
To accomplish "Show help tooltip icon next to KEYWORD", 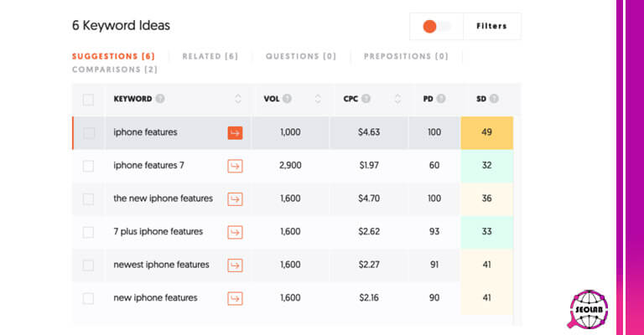I will click(x=160, y=99).
